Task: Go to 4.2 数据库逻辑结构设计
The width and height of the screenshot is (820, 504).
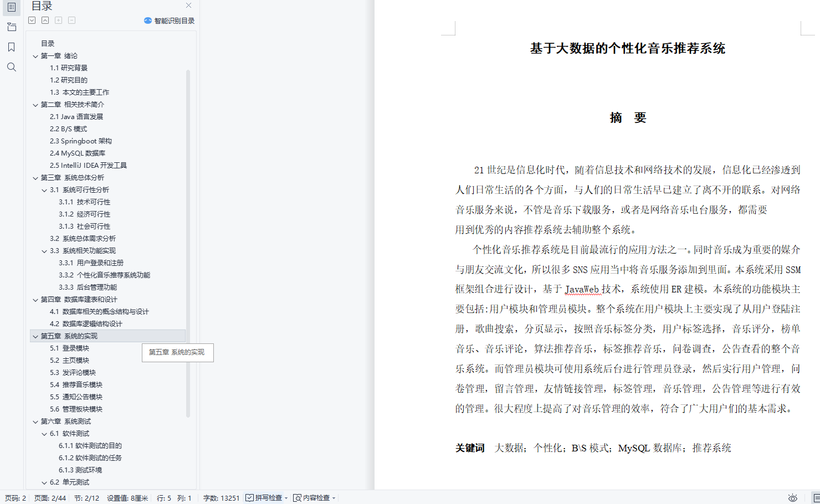Action: point(86,323)
